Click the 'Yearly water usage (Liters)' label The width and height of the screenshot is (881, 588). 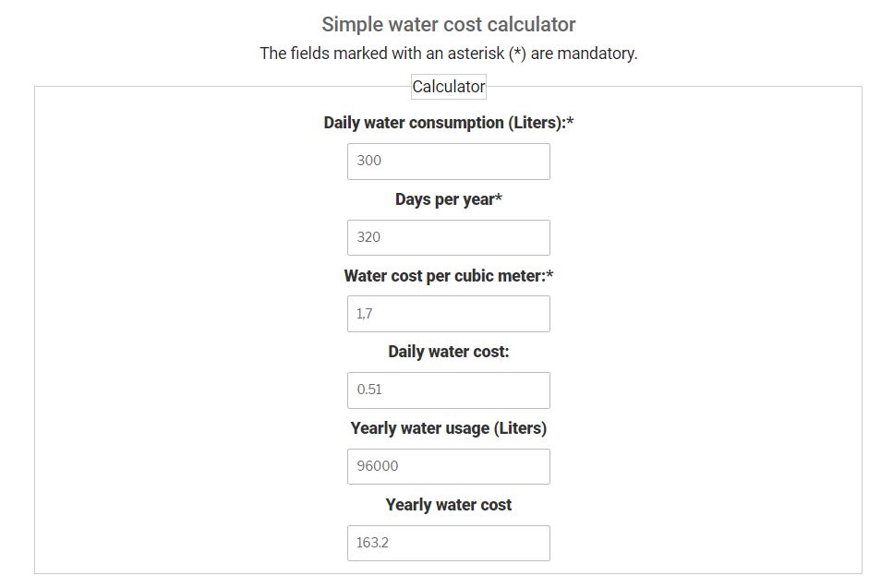pyautogui.click(x=449, y=428)
